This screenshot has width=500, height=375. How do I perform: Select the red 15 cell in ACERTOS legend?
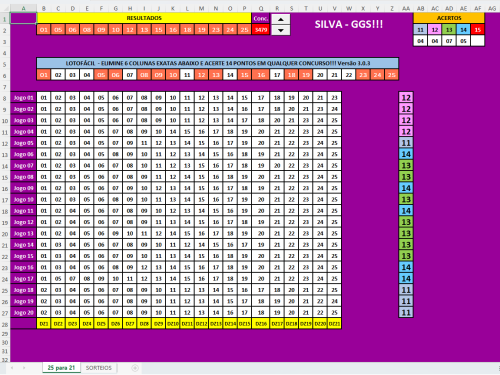point(478,30)
